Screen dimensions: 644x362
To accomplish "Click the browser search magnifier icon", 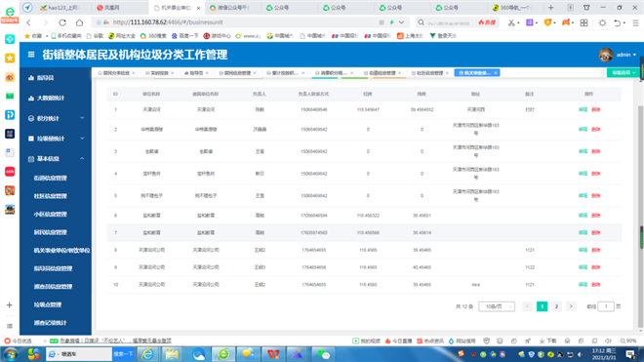I will tap(421, 22).
